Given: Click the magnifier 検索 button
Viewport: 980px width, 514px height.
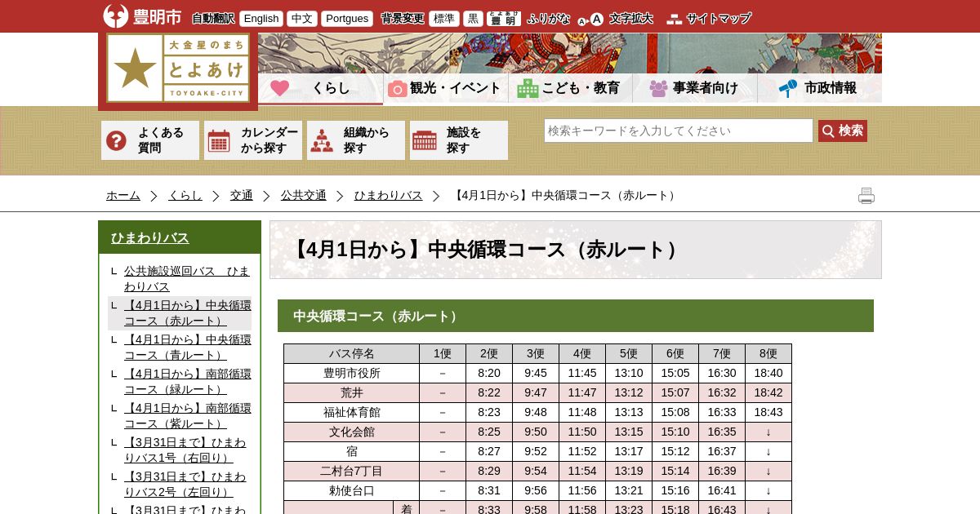Looking at the screenshot, I should coord(843,131).
